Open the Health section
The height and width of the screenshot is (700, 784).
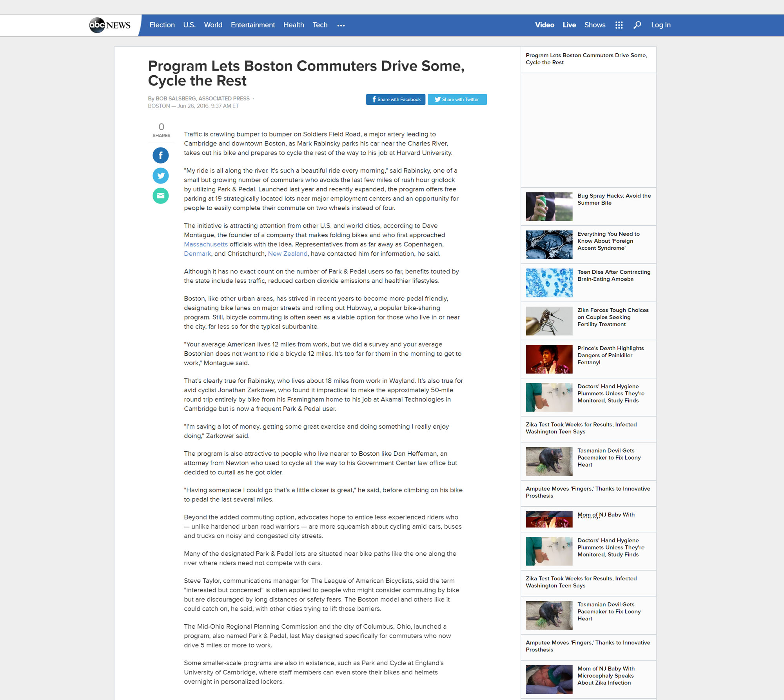294,25
